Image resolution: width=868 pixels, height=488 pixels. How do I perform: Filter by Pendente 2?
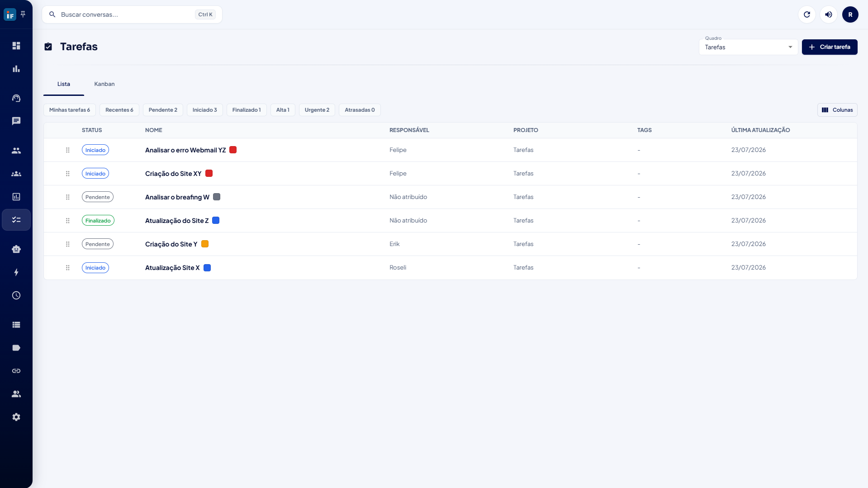(x=163, y=110)
